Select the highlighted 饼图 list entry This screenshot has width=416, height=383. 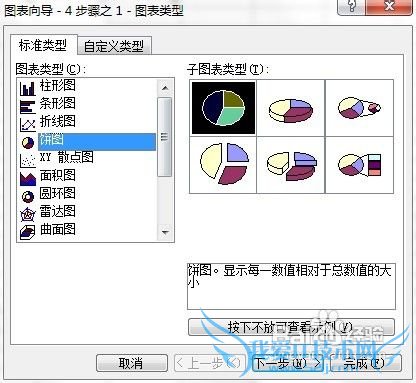(x=97, y=142)
